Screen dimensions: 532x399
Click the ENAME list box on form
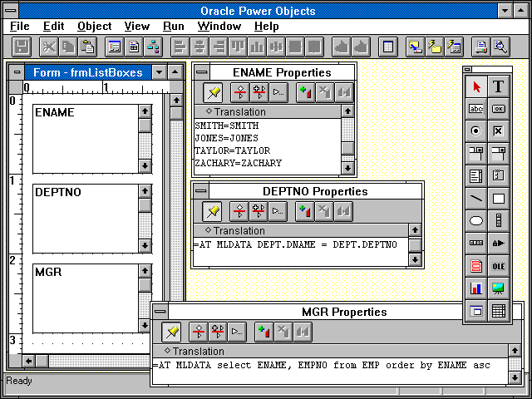tap(85, 137)
